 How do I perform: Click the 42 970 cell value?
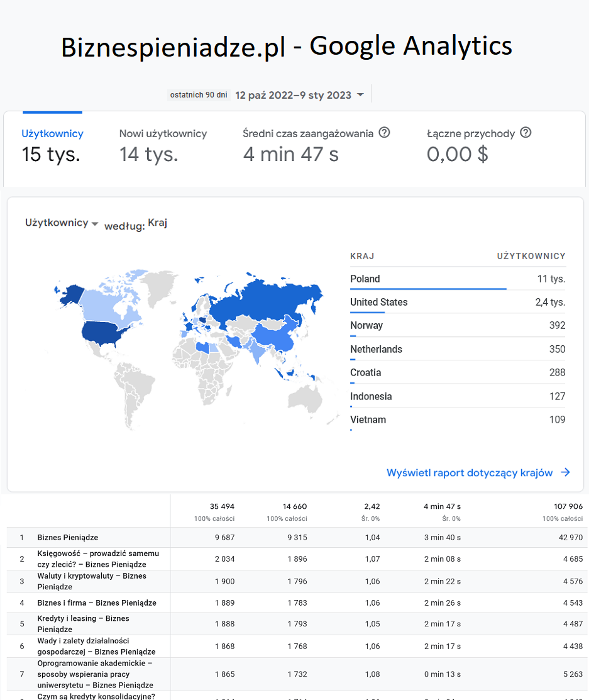pyautogui.click(x=571, y=538)
